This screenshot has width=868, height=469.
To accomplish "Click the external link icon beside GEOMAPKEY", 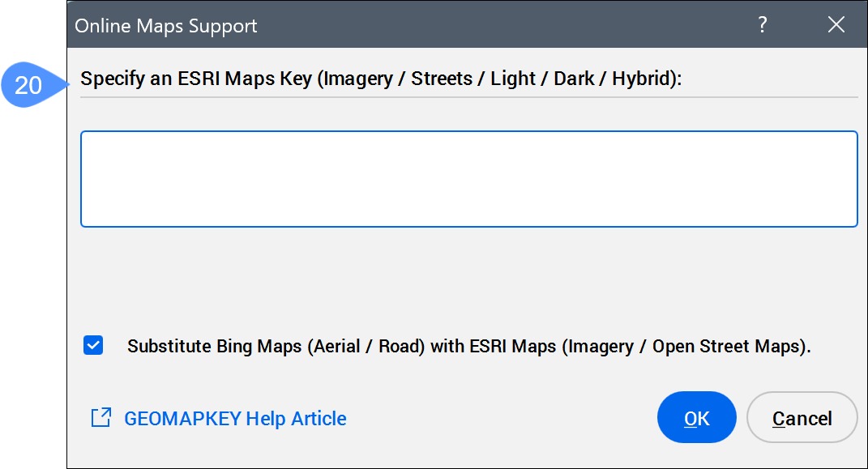I will 101,418.
